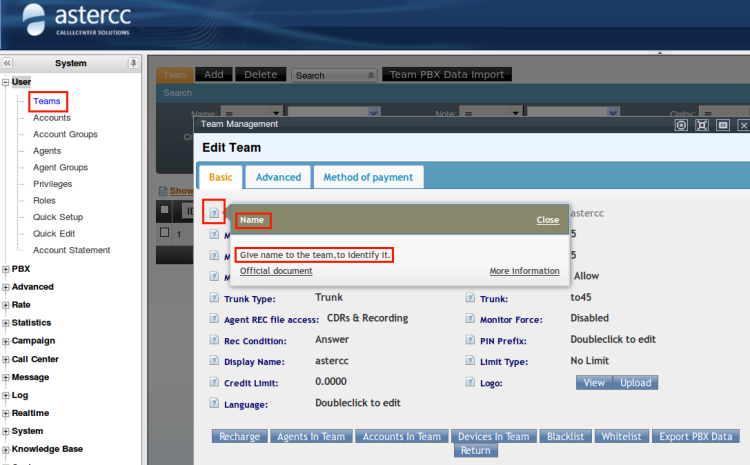Click help icon next to PIN Prefix

click(470, 340)
